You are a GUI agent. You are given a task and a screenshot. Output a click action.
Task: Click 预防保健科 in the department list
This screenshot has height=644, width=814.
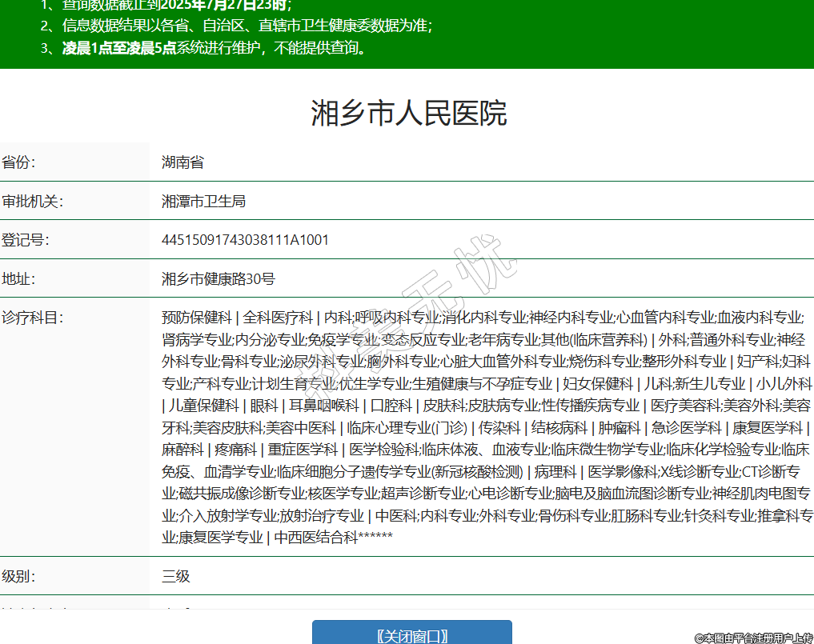[196, 318]
